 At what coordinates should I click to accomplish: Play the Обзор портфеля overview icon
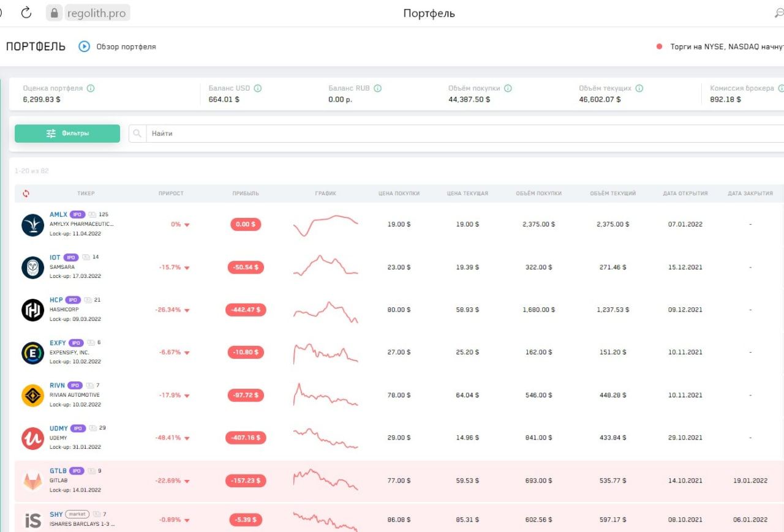click(x=84, y=47)
